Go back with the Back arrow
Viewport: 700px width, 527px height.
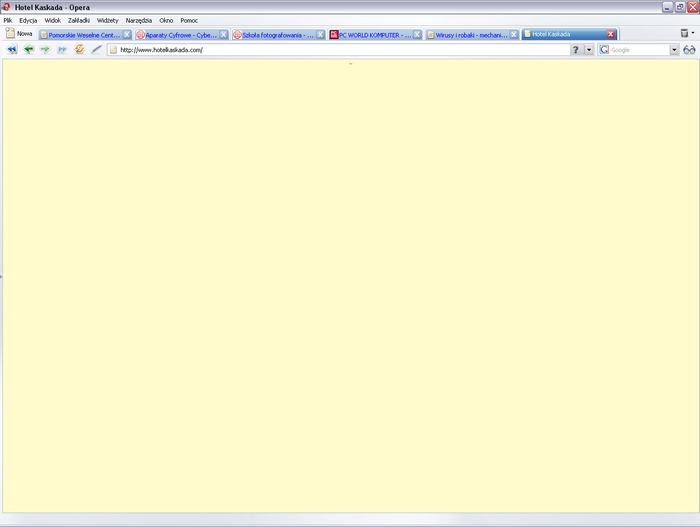click(x=28, y=49)
